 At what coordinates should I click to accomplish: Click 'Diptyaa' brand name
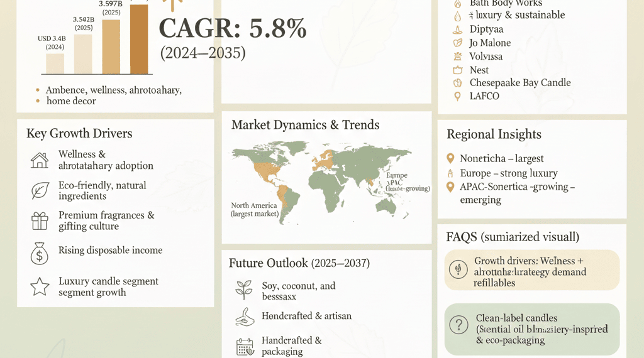point(486,29)
